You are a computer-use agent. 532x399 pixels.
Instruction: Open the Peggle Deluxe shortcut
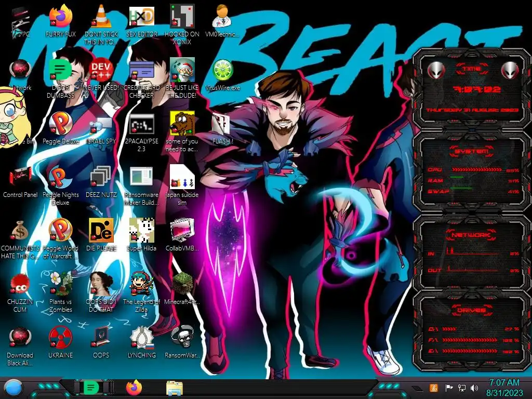pyautogui.click(x=60, y=124)
